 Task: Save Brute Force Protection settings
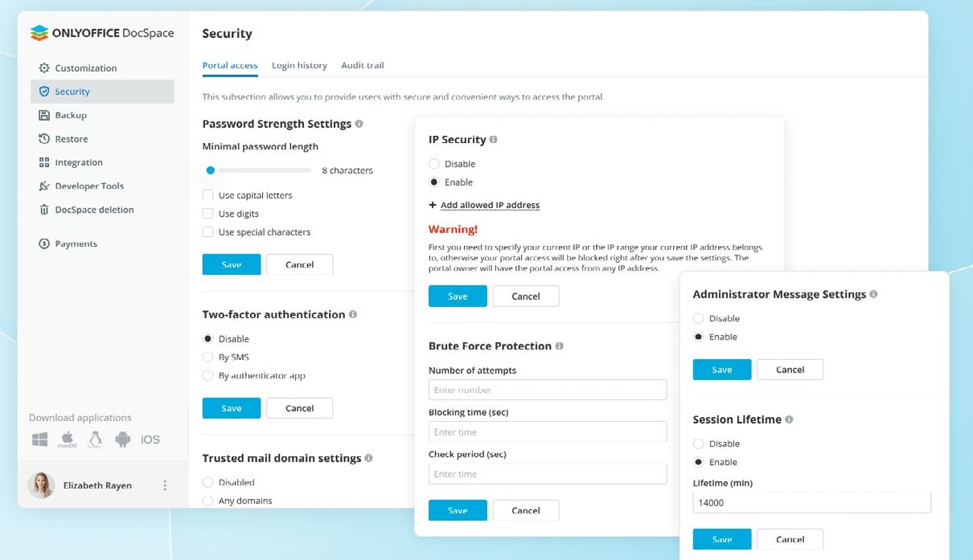[458, 510]
